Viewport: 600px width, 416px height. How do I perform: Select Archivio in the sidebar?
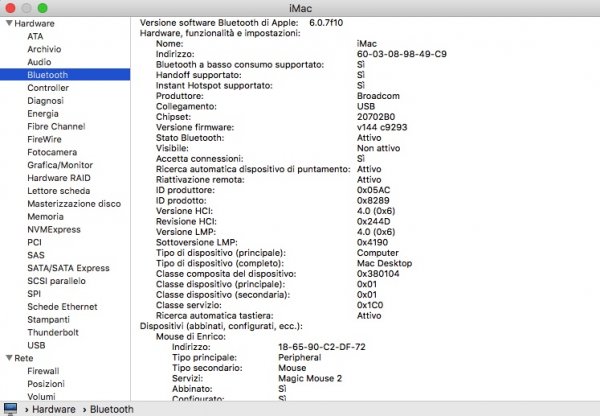[x=44, y=49]
